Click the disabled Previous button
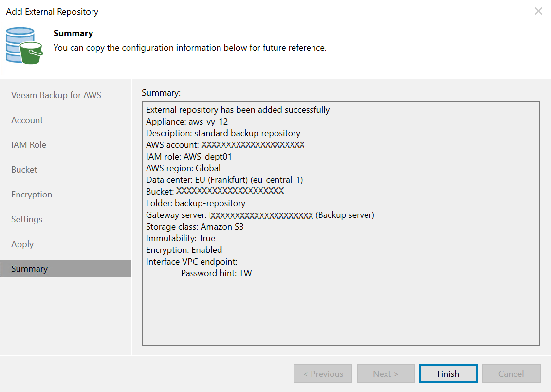Image resolution: width=551 pixels, height=392 pixels. tap(323, 374)
